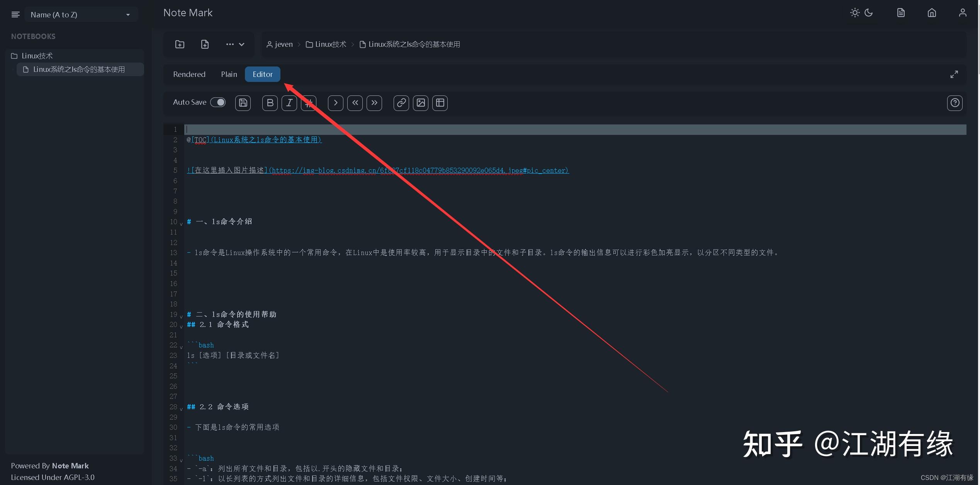980x485 pixels.
Task: Toggle the Auto Save switch
Action: [x=218, y=102]
